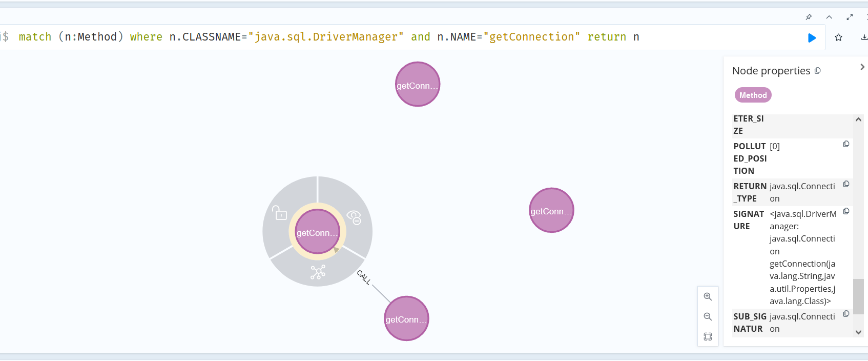
Task: Unlock the selected node via radial menu
Action: point(280,213)
